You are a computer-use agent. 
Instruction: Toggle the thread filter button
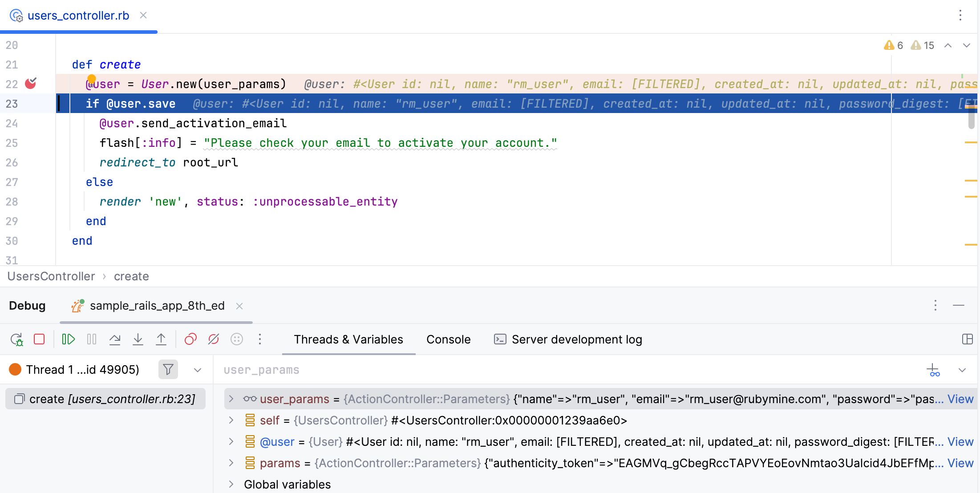pyautogui.click(x=168, y=369)
